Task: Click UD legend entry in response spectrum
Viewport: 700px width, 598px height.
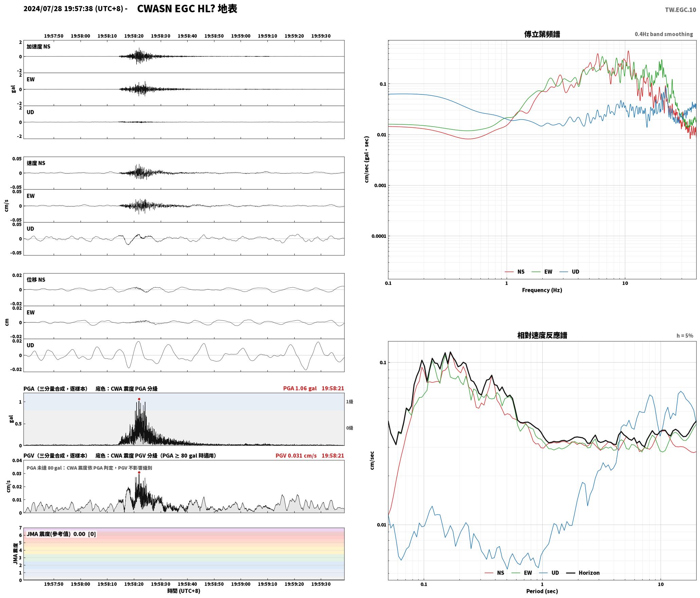Action: point(549,573)
